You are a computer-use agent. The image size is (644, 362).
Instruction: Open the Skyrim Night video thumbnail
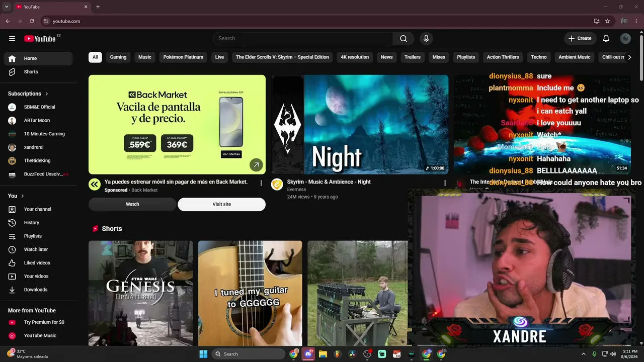pyautogui.click(x=360, y=125)
